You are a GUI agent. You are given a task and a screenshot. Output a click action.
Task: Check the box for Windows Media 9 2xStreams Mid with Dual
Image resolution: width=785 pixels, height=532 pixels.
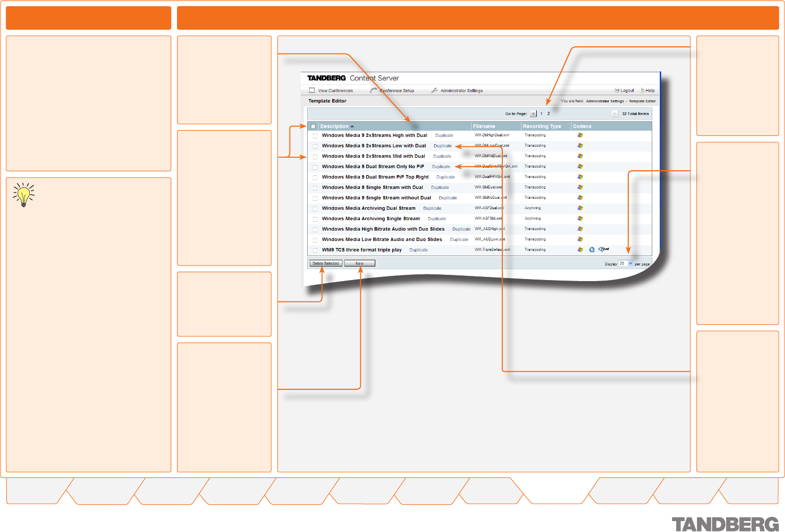(315, 157)
